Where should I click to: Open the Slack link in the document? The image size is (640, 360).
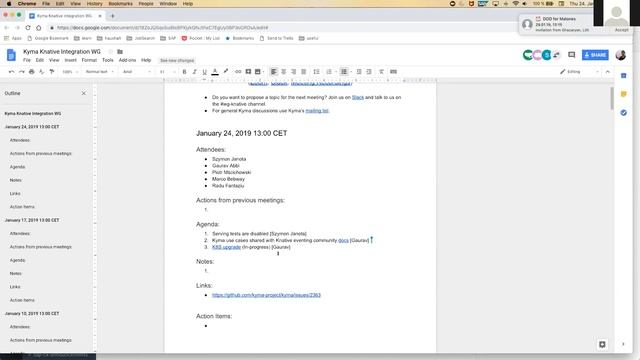point(358,98)
